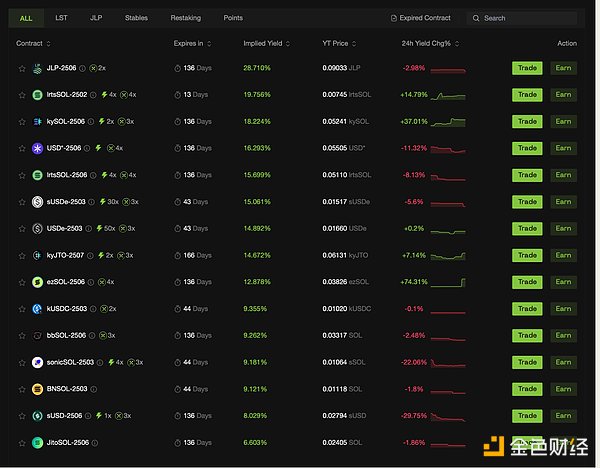
Task: Show the Points tab
Action: [x=233, y=18]
